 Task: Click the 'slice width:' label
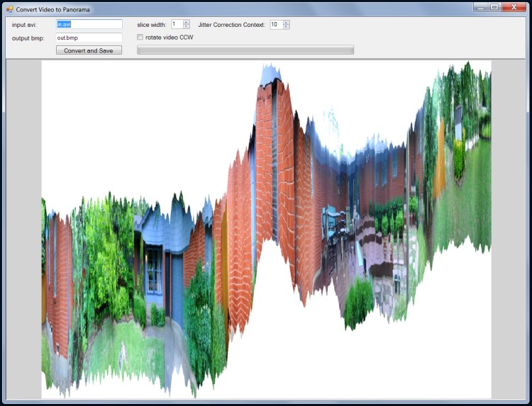coord(152,25)
